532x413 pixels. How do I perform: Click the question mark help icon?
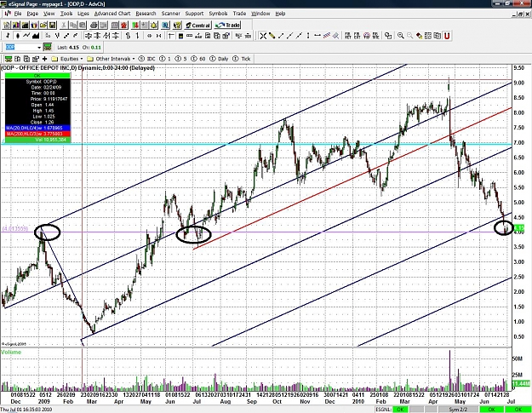[177, 25]
